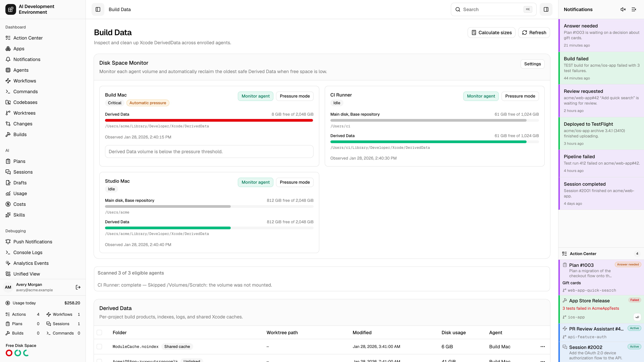Toggle Pressure mode for CI Runner
The height and width of the screenshot is (362, 644).
(520, 96)
